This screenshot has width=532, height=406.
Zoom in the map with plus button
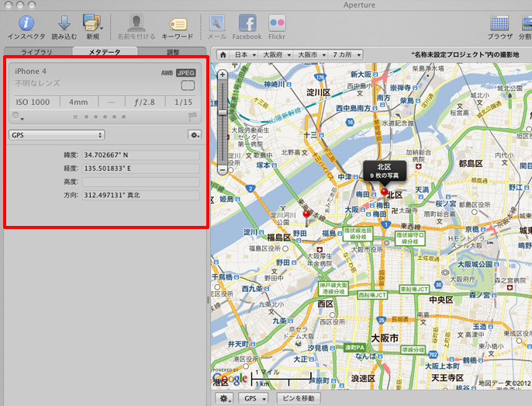(x=223, y=75)
